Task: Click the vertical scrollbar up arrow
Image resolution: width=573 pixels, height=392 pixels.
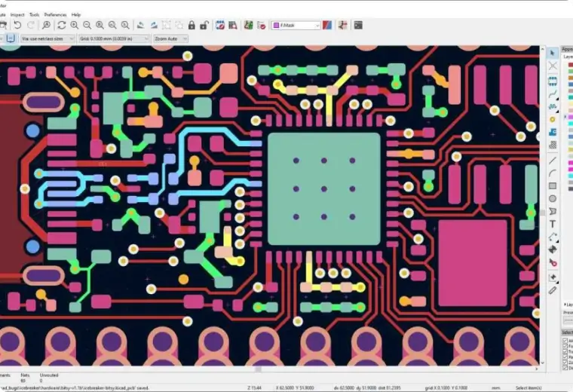Action: click(x=542, y=49)
